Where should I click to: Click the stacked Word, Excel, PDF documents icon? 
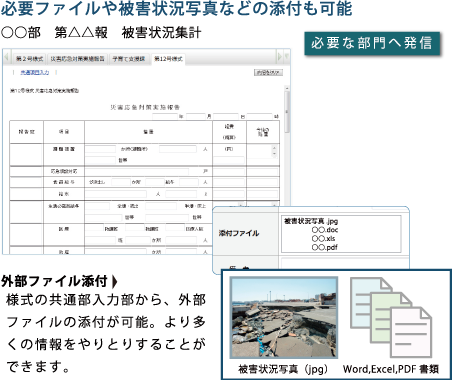point(391,318)
